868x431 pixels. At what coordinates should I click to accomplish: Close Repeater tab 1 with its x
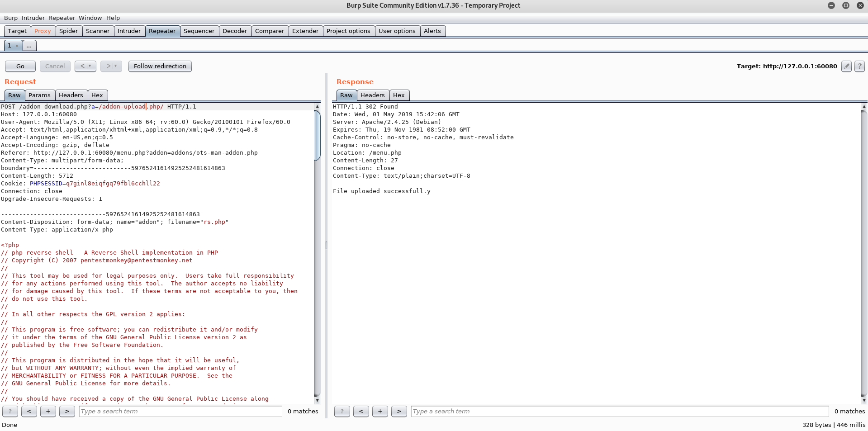point(17,46)
